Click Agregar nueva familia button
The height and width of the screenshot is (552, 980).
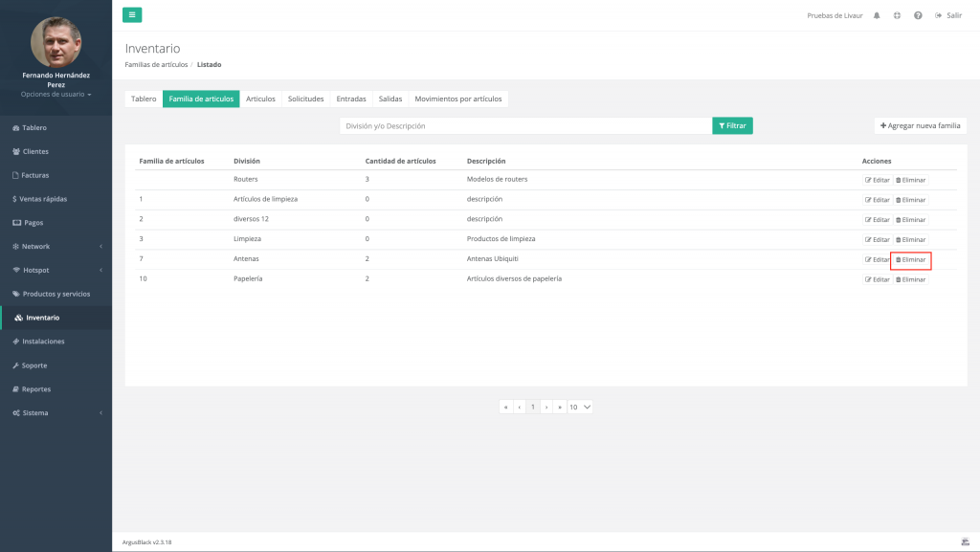click(920, 125)
